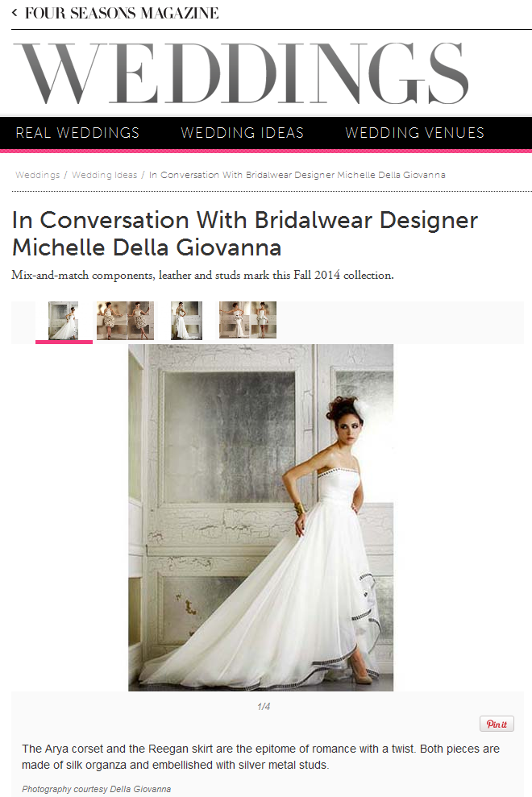The image size is (532, 797).
Task: Click the main photo of the bride
Action: [260, 517]
